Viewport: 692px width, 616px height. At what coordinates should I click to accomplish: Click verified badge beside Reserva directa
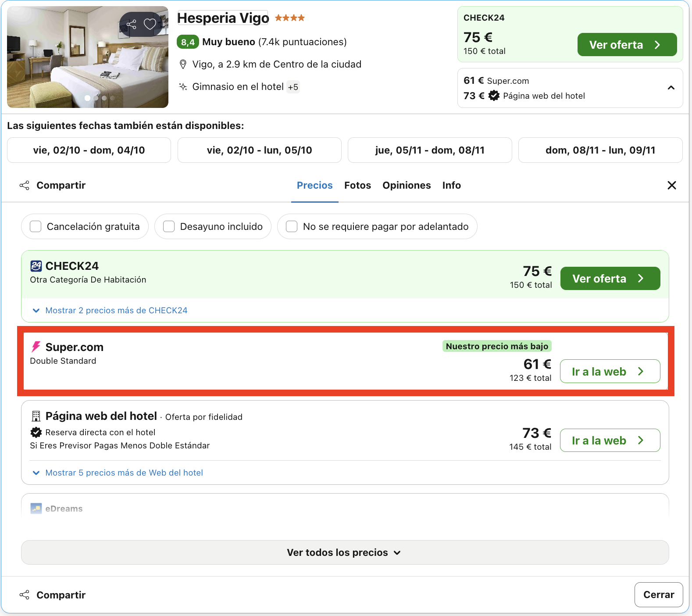click(36, 432)
